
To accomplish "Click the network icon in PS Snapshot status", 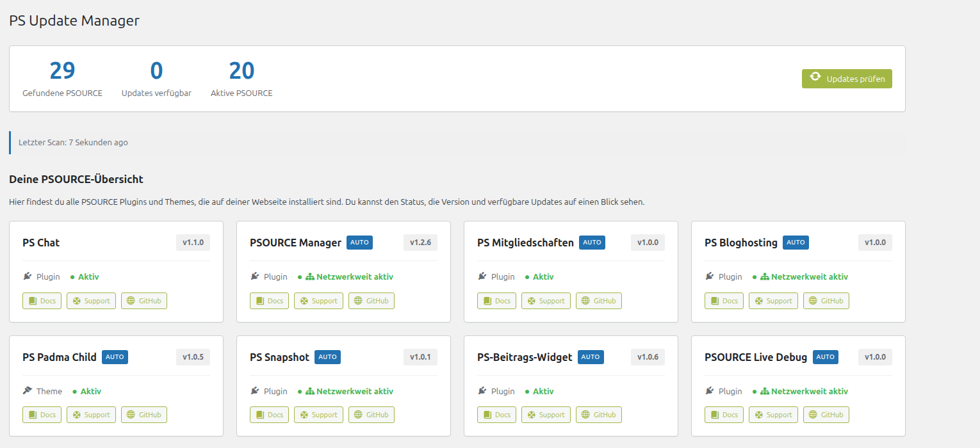I will click(x=309, y=391).
